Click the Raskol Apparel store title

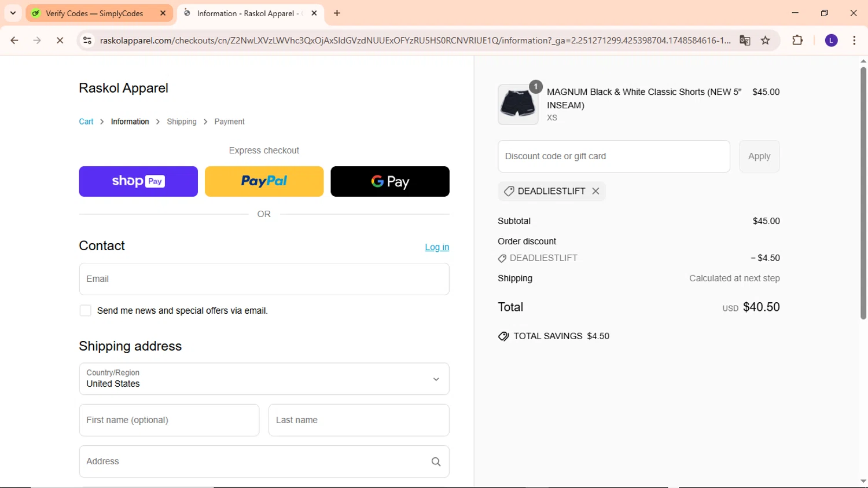(x=123, y=88)
